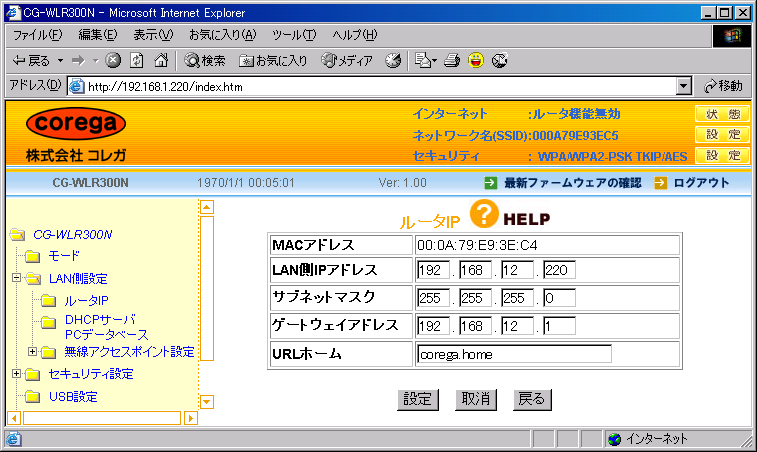Click the folder icon beside USB設定
The width and height of the screenshot is (757, 452).
(x=33, y=397)
